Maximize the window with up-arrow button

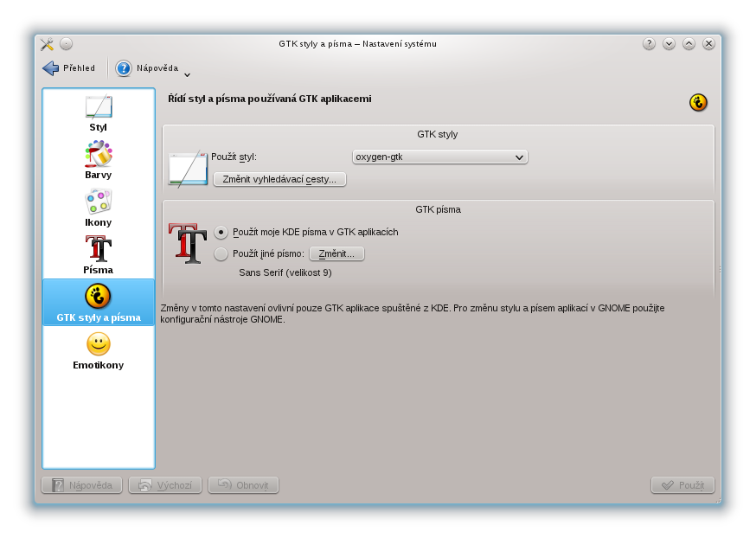(689, 44)
